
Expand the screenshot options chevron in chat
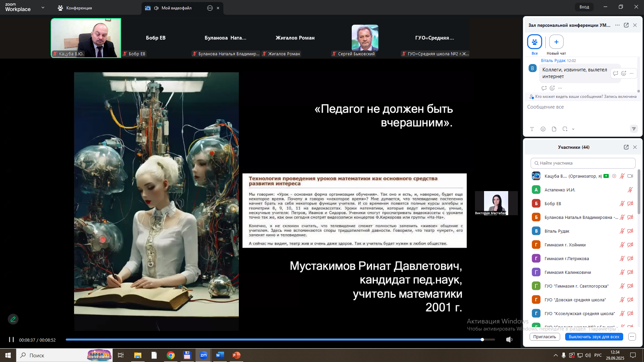click(x=573, y=129)
